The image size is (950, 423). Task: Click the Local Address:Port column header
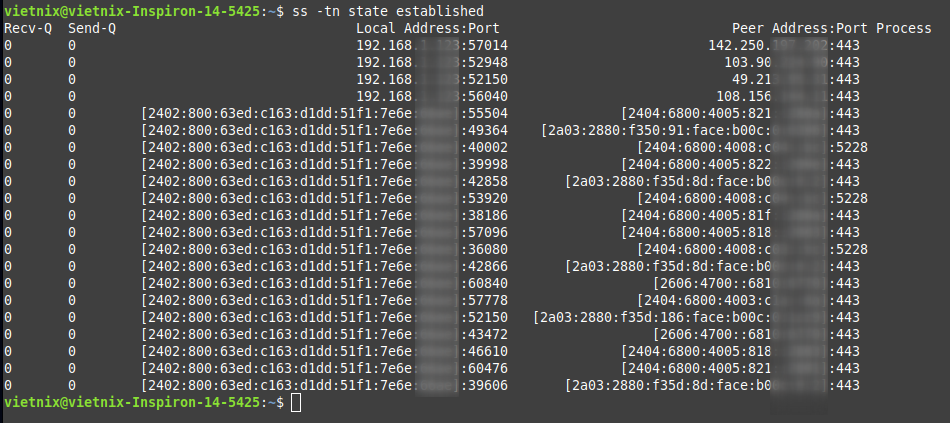pyautogui.click(x=427, y=28)
